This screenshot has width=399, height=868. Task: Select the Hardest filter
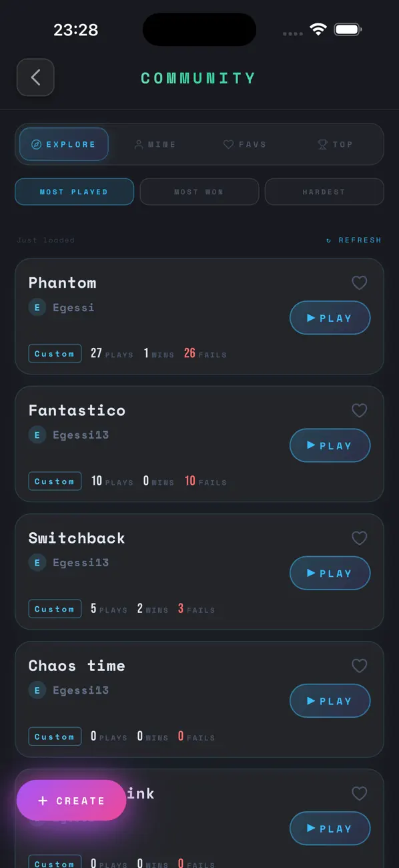pos(324,192)
